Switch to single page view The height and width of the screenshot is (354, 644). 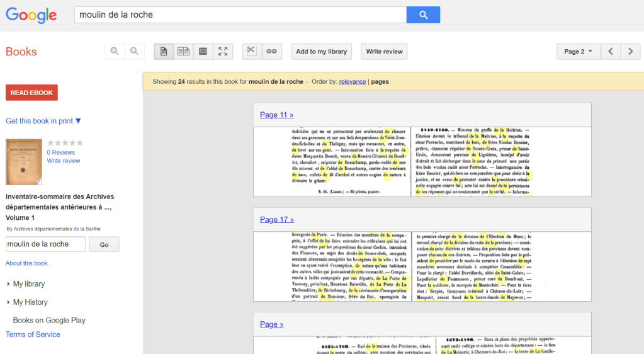tap(164, 52)
